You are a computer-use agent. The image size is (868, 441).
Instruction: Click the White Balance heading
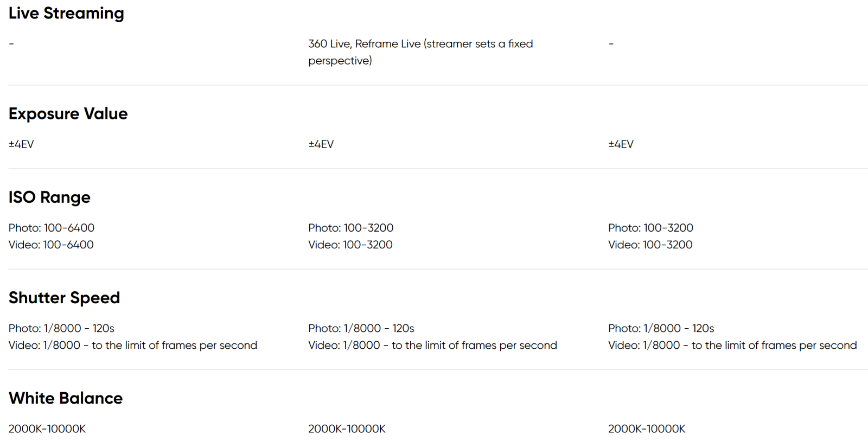click(66, 398)
